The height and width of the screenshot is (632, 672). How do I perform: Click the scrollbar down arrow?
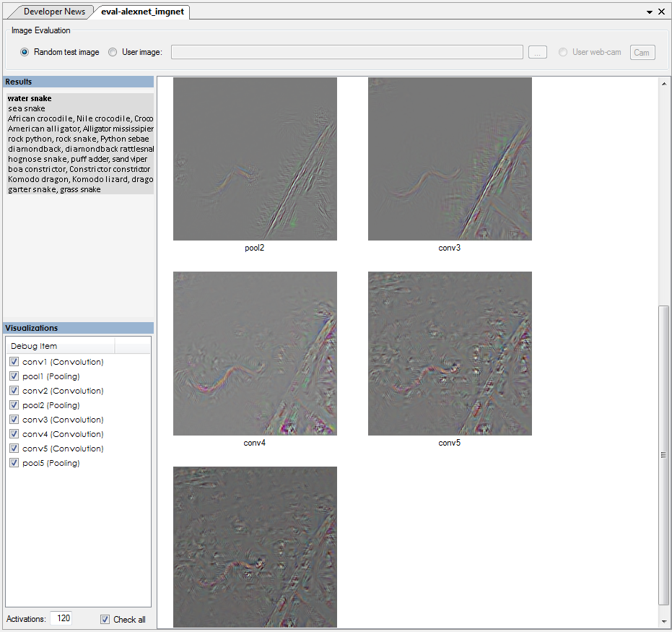pyautogui.click(x=664, y=621)
